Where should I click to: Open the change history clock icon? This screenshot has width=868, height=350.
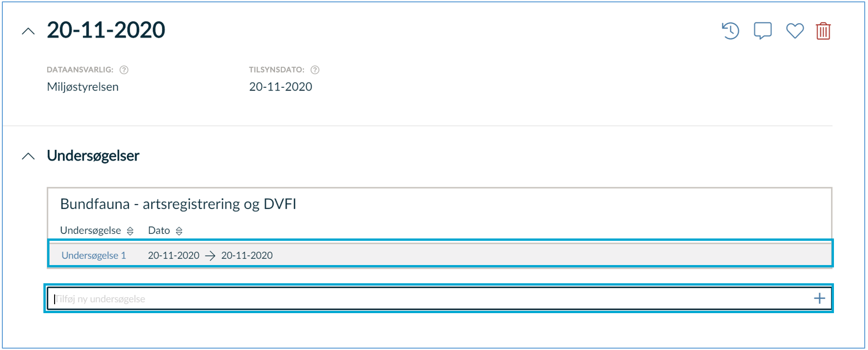coord(730,31)
